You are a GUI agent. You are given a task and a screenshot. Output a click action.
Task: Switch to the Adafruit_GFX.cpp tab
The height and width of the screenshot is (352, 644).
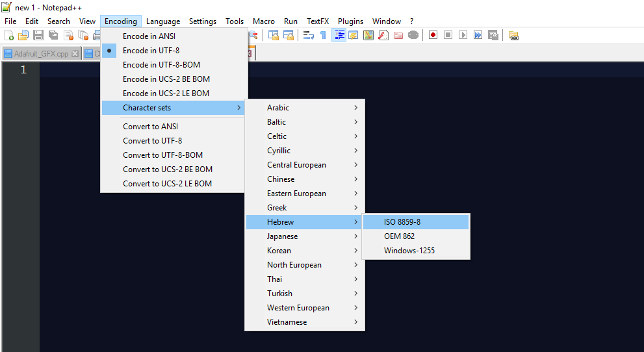[41, 54]
